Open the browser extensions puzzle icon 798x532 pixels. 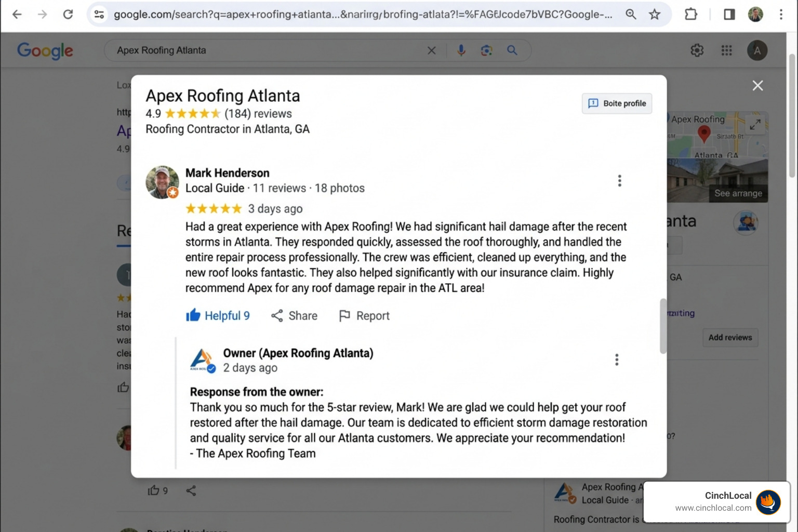point(691,15)
